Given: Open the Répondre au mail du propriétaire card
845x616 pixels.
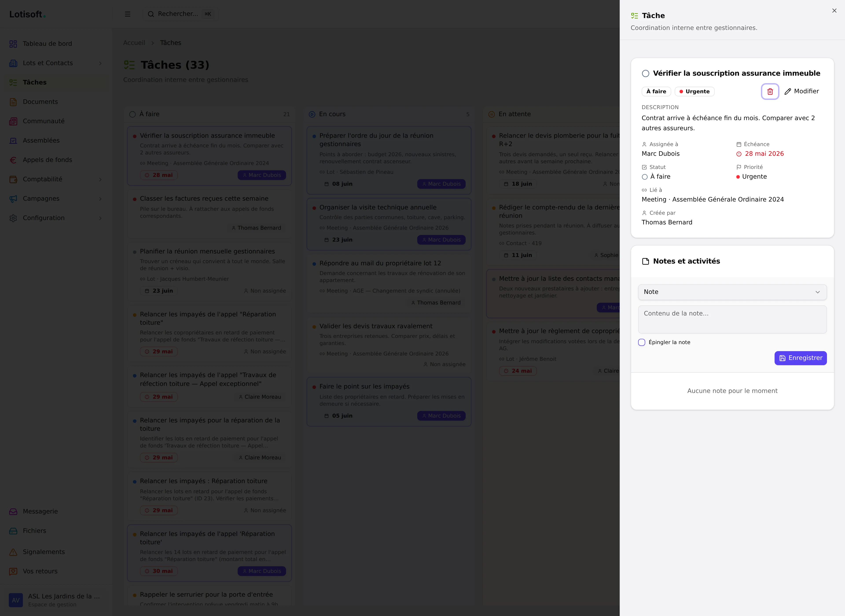Looking at the screenshot, I should click(389, 283).
